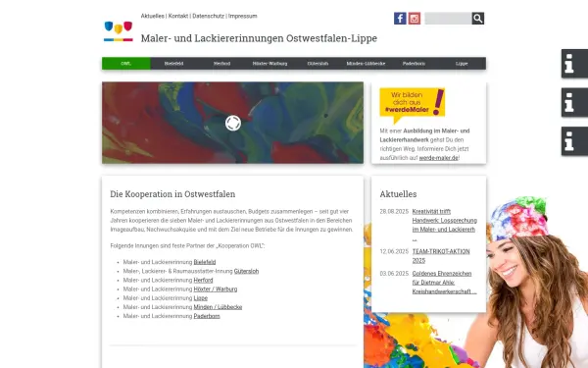
Task: Open the Herford navigation tab
Action: (222, 64)
